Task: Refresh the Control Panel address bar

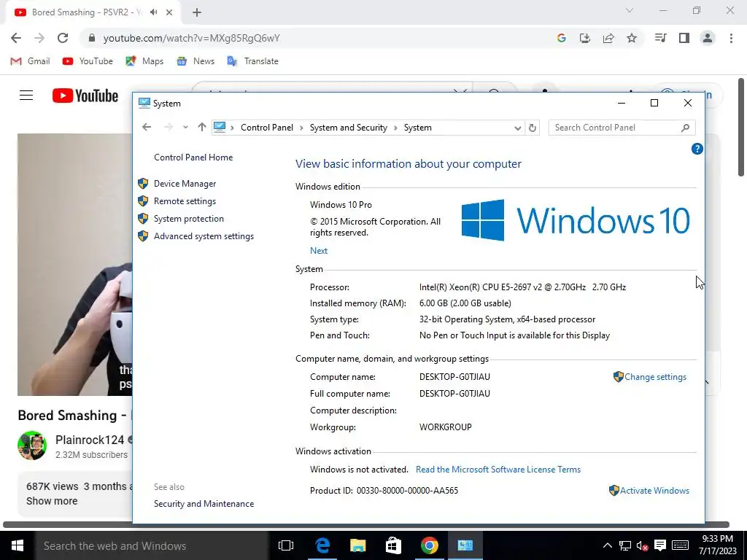Action: (533, 128)
